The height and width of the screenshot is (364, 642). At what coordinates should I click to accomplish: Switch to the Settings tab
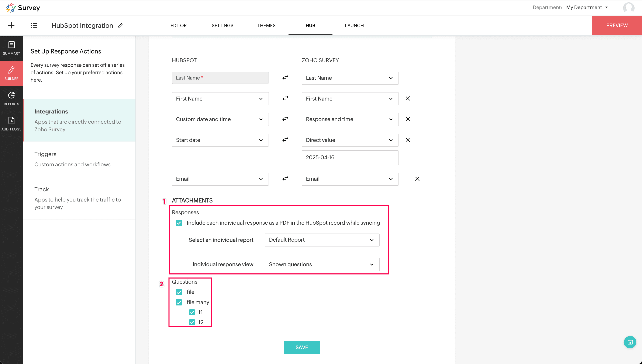222,25
